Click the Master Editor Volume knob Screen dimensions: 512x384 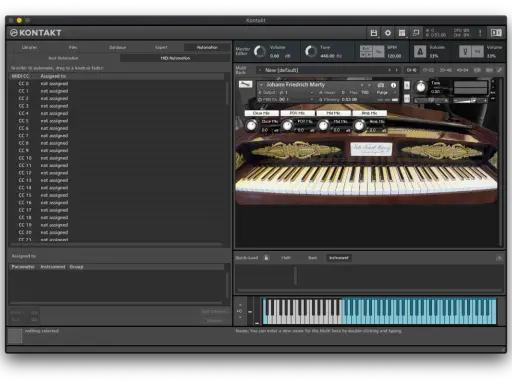(260, 51)
